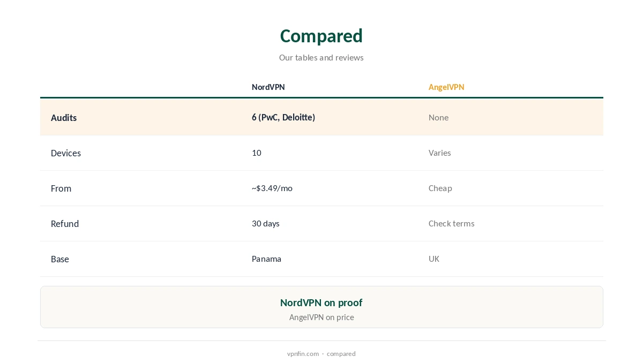The height and width of the screenshot is (364, 643).
Task: Click the 'NordVPN on proof' verdict text
Action: [322, 302]
